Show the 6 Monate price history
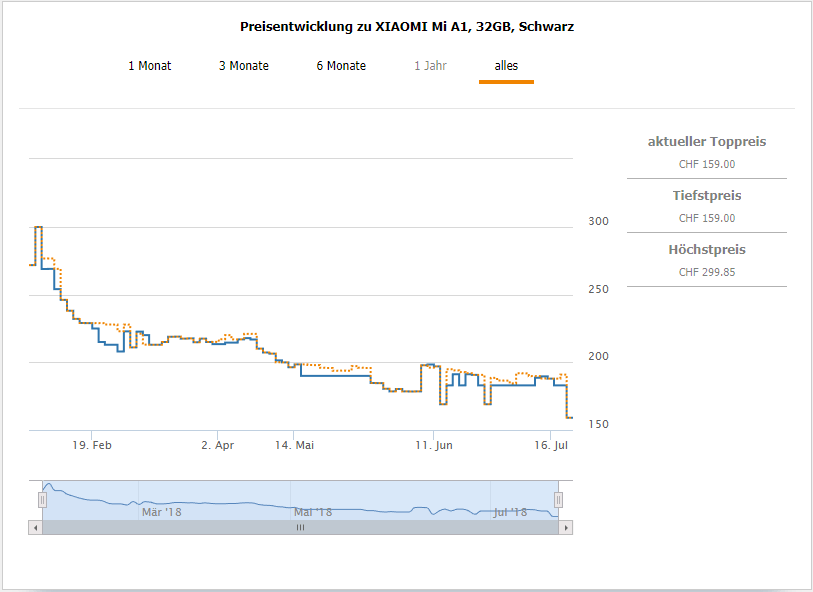 341,66
